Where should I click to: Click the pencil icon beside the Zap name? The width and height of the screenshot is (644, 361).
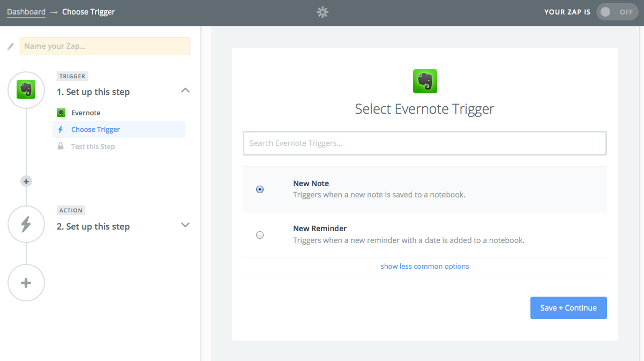pos(11,47)
